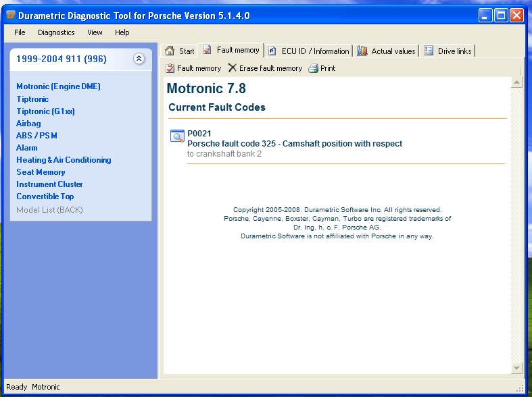Click the Drive links list icon
Screen dimensions: 532x397
pos(429,51)
